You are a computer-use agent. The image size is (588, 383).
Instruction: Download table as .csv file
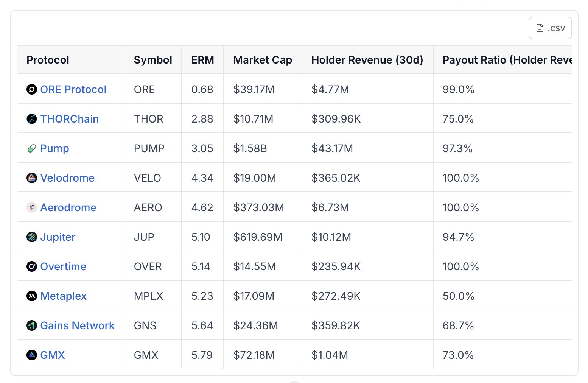tap(550, 28)
